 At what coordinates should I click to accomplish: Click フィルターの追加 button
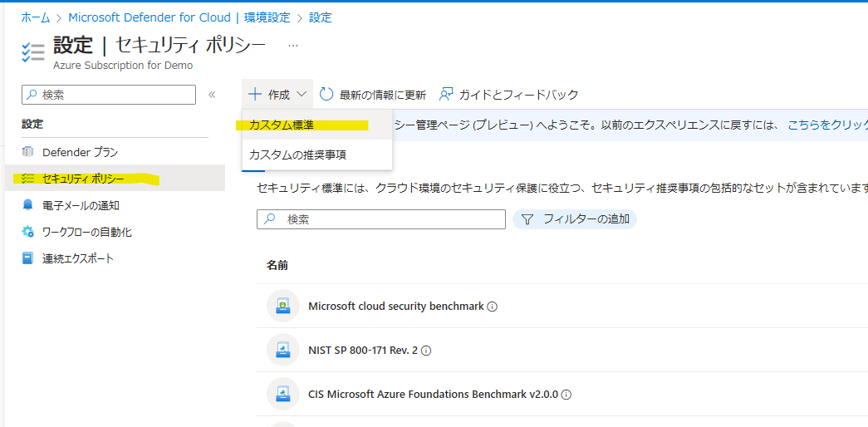tap(575, 219)
